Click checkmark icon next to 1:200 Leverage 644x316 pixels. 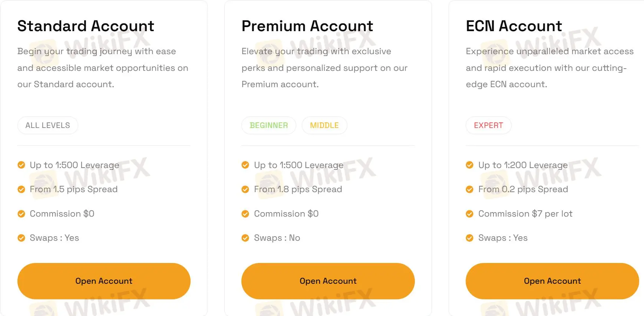(470, 165)
